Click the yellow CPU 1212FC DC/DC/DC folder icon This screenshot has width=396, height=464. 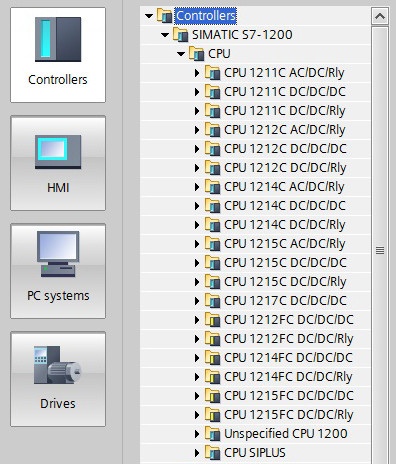point(212,320)
